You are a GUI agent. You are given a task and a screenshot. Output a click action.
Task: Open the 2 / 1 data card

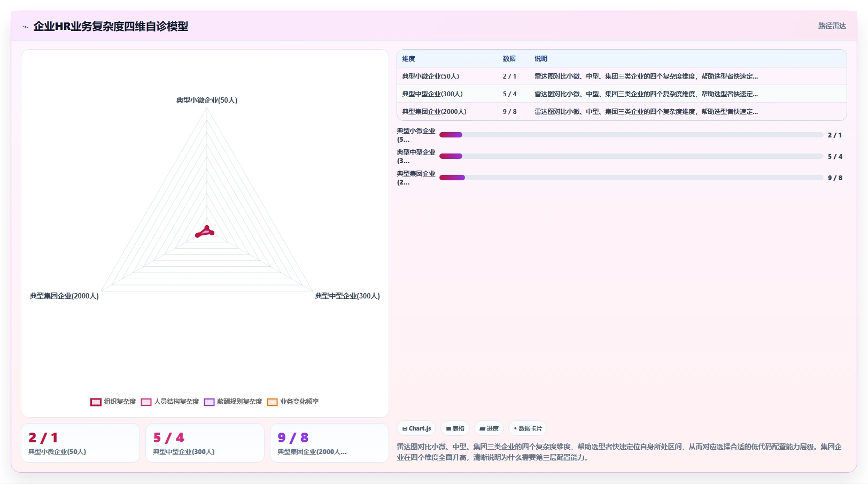(80, 443)
